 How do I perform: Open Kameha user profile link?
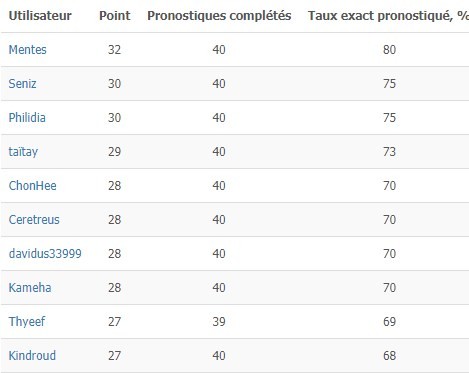30,288
